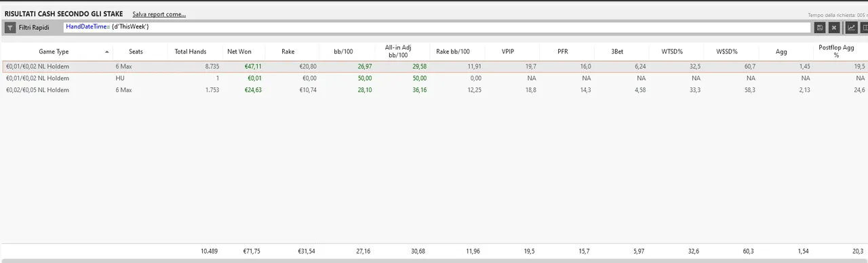
Task: Select the €0,01/€0,02 NL Holdem 6 Max row
Action: 434,66
